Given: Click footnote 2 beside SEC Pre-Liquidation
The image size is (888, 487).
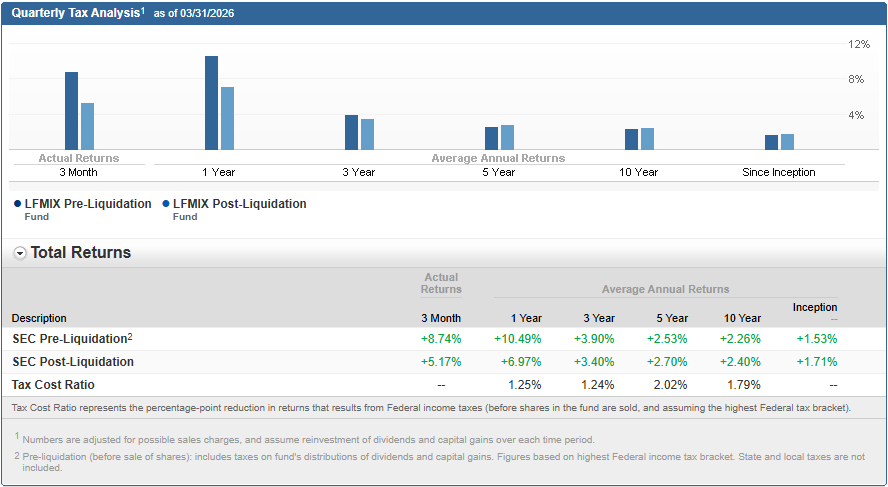Looking at the screenshot, I should pyautogui.click(x=130, y=336).
